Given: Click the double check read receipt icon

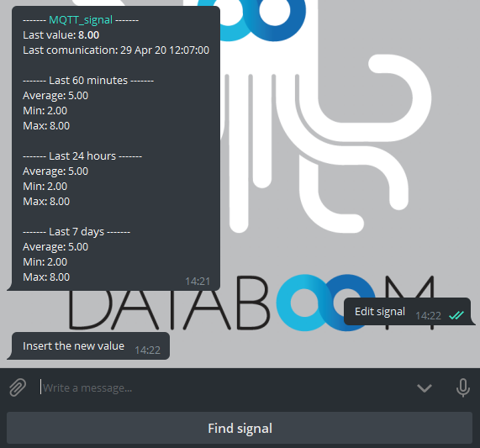Looking at the screenshot, I should (456, 315).
